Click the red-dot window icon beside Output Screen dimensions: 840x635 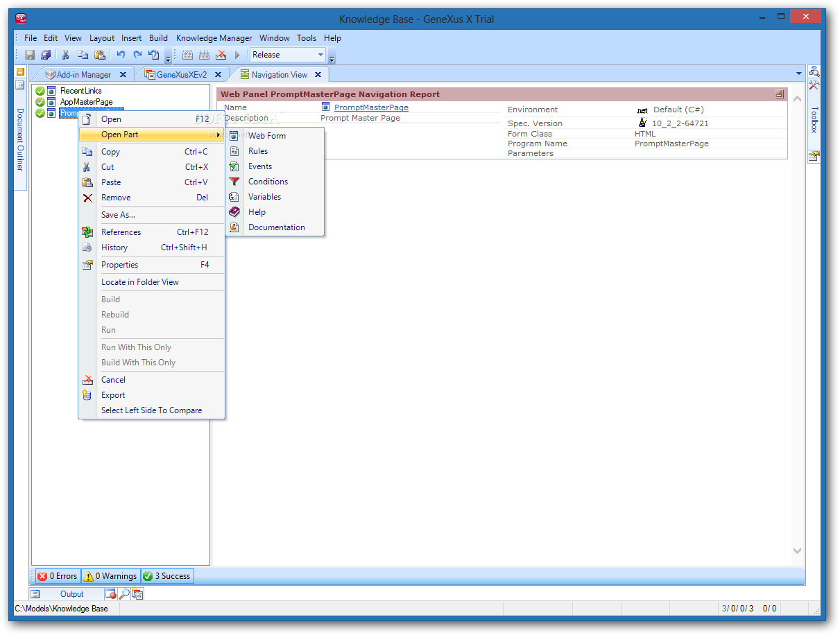click(x=110, y=594)
